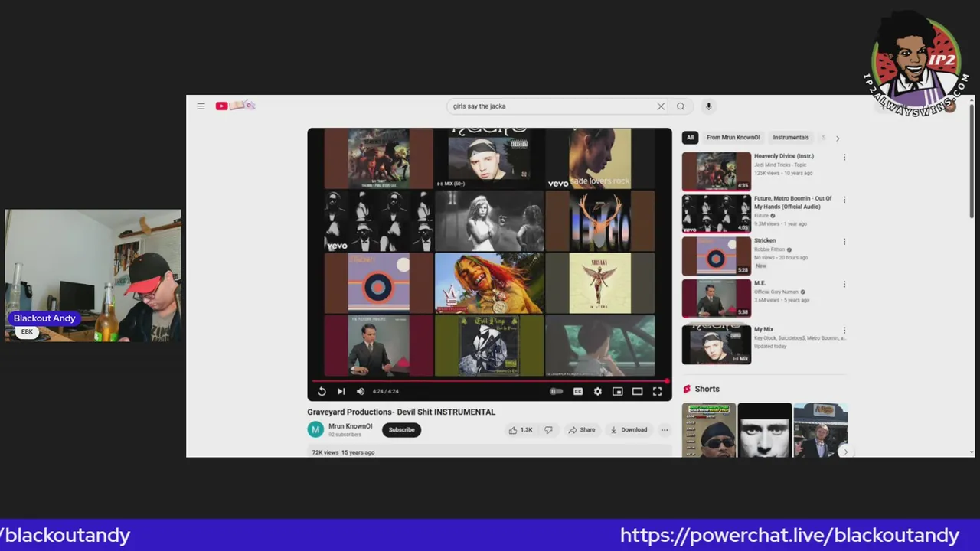
Task: Click the magnifier search button
Action: (x=681, y=106)
